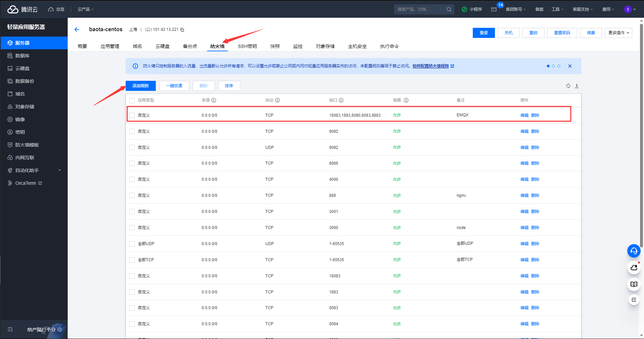Viewport: 644px width, 339px height.
Task: Edit the EMQX firewall rule
Action: (524, 115)
